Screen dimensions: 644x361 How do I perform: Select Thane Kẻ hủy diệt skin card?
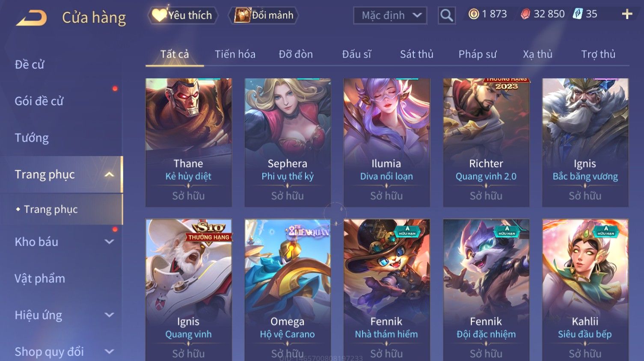coord(188,142)
